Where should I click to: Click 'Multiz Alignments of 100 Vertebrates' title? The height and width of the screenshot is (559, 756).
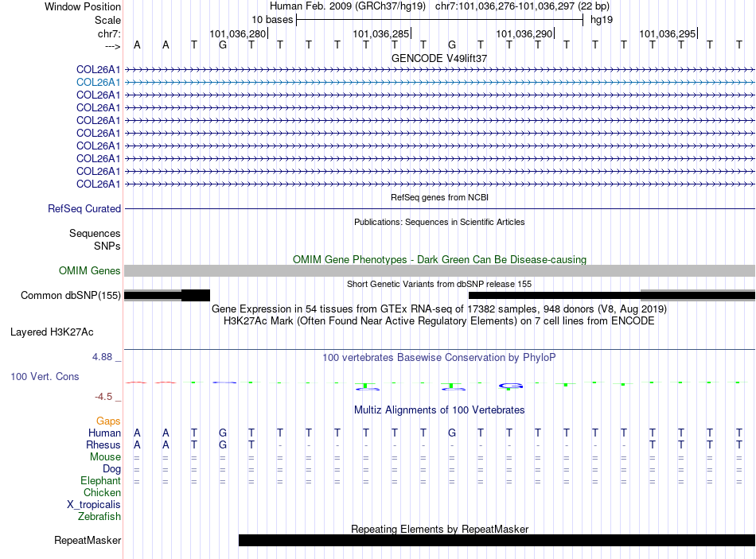(439, 410)
